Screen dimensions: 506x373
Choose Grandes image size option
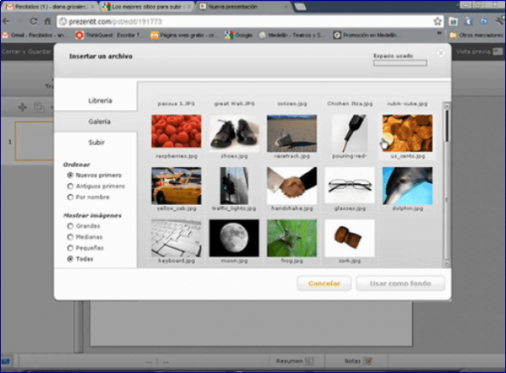point(70,226)
